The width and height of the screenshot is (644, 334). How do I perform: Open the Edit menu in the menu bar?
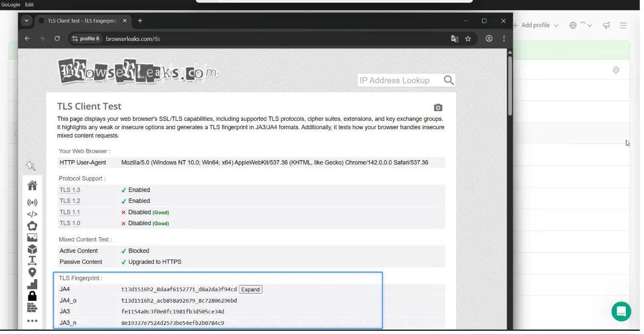click(x=29, y=4)
